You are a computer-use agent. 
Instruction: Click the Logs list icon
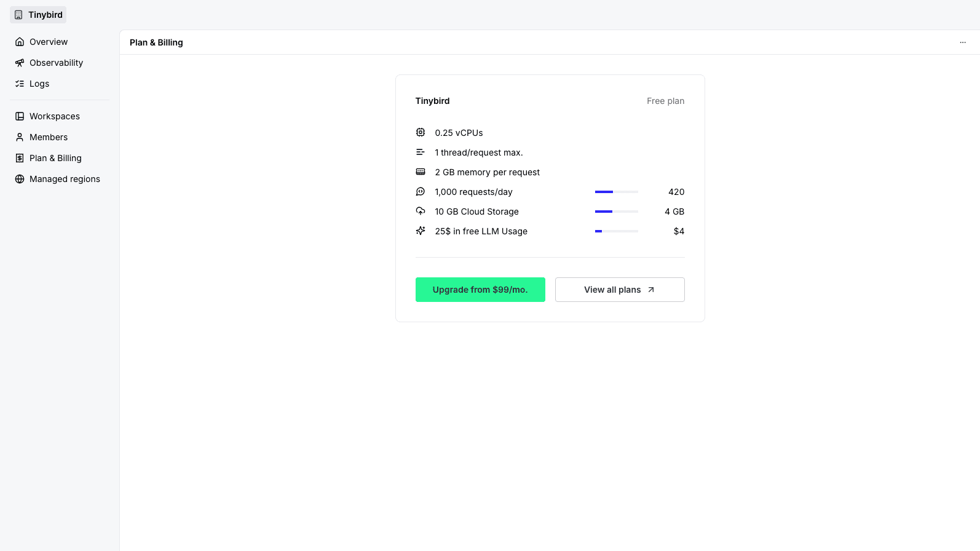tap(20, 84)
